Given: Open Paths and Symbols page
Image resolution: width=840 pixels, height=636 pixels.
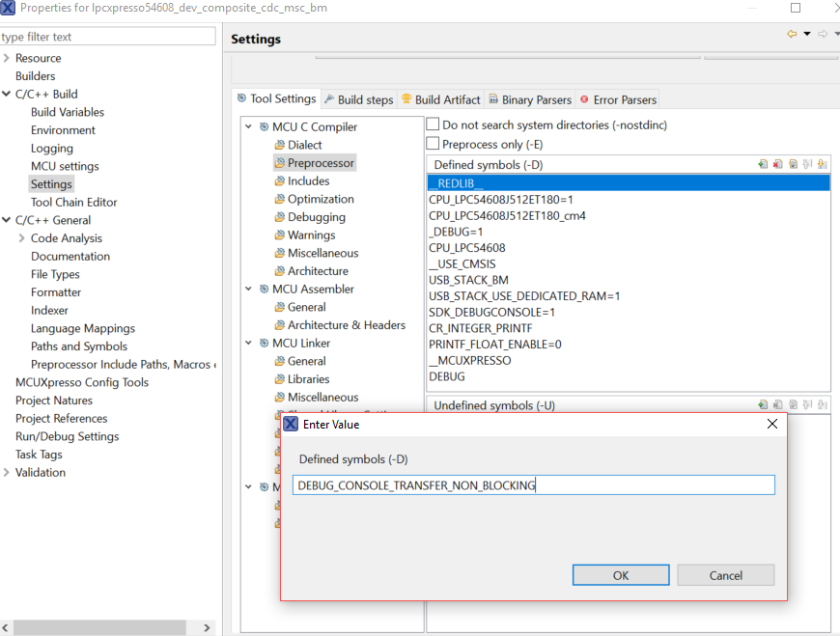Looking at the screenshot, I should (x=79, y=346).
